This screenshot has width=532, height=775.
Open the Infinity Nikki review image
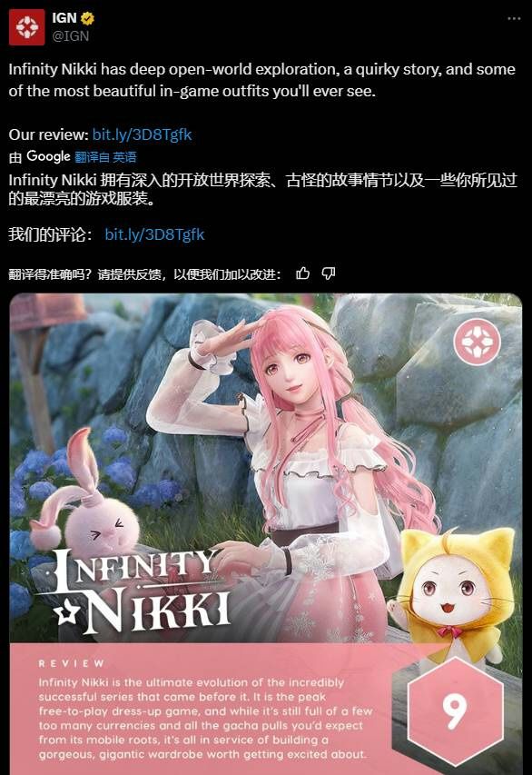tap(266, 534)
